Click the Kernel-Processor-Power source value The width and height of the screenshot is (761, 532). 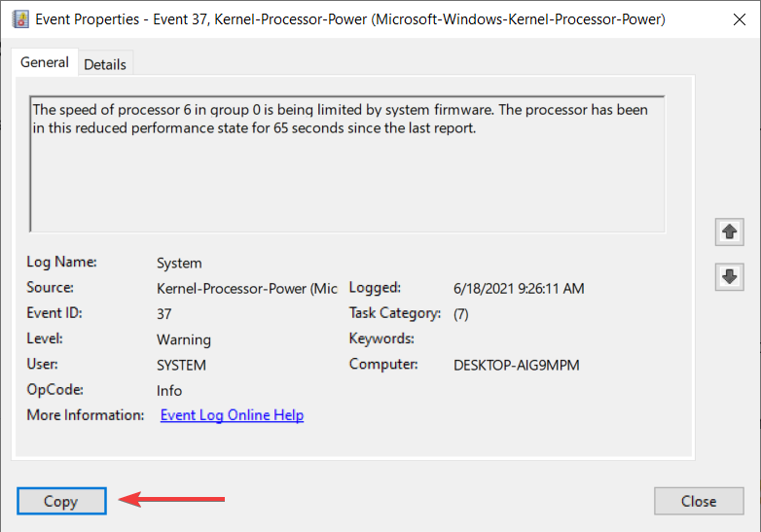point(246,289)
